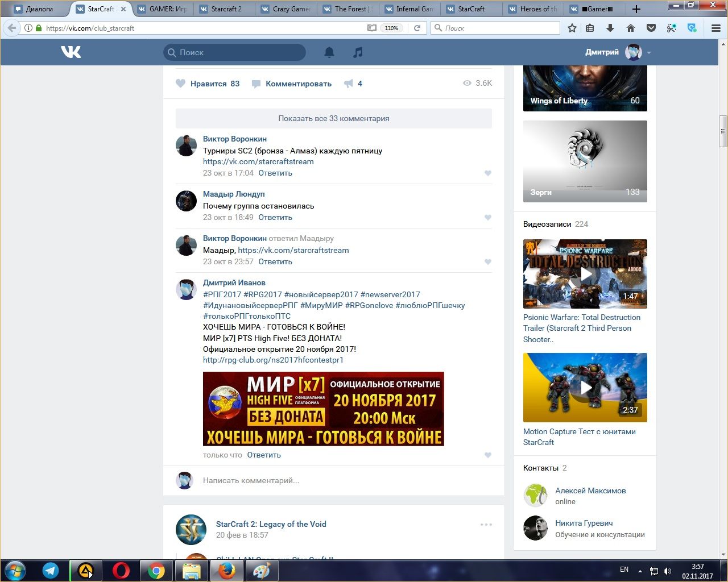Click the Firefox back arrow button
The image size is (728, 582).
[x=12, y=28]
